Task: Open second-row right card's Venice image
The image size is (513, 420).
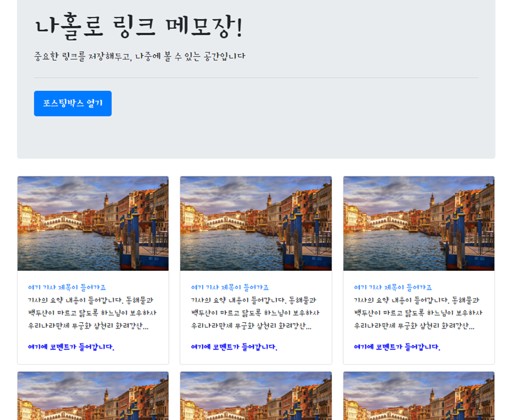Action: point(419,396)
